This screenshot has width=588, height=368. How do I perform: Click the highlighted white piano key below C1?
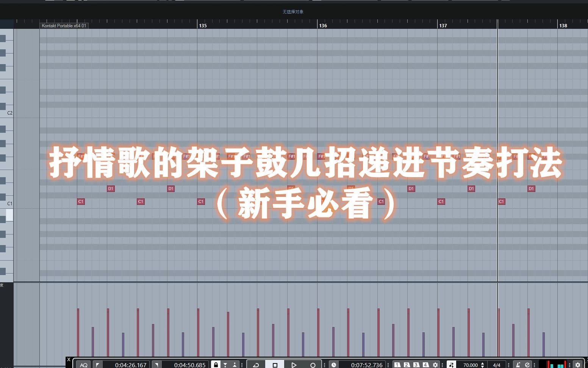tap(9, 215)
